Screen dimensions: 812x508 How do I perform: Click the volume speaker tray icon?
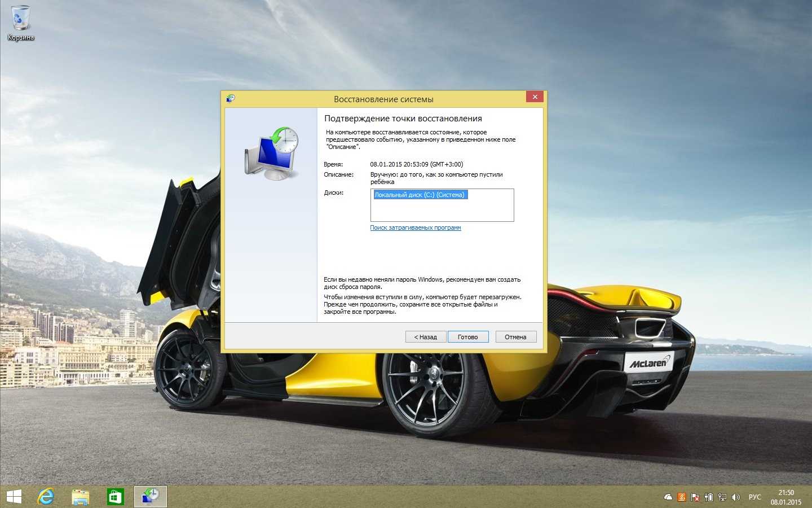click(x=735, y=497)
